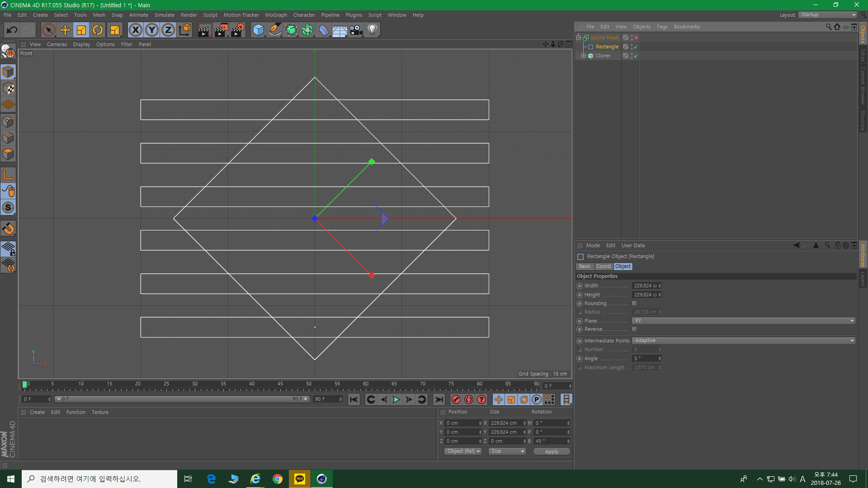
Task: Enable the Rounding checkbox
Action: click(x=634, y=303)
